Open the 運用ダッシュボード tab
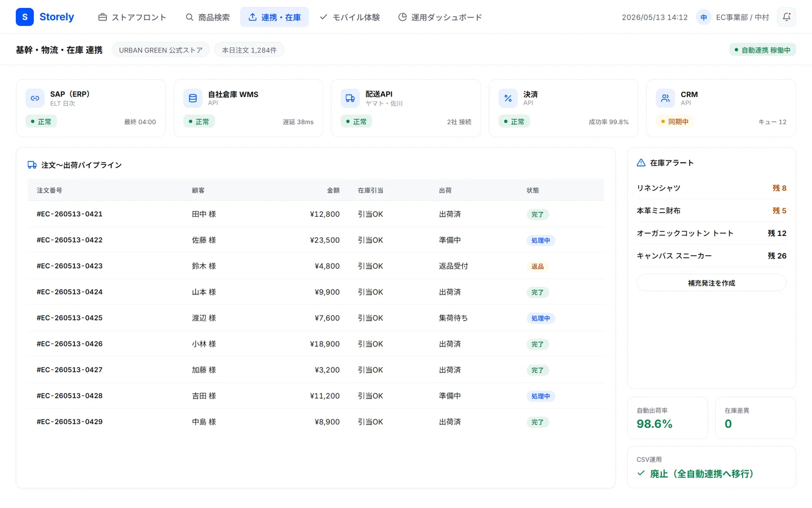The height and width of the screenshot is (508, 812). click(440, 17)
